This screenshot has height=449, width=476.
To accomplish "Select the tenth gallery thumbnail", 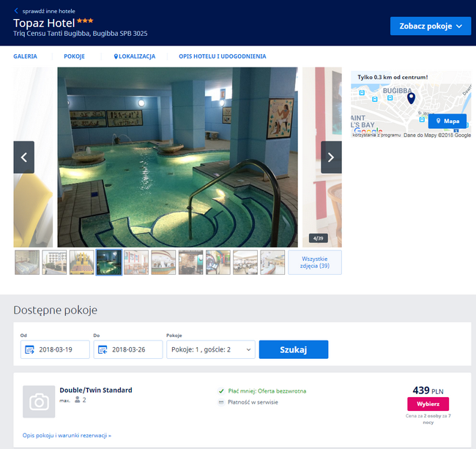I will tap(272, 262).
